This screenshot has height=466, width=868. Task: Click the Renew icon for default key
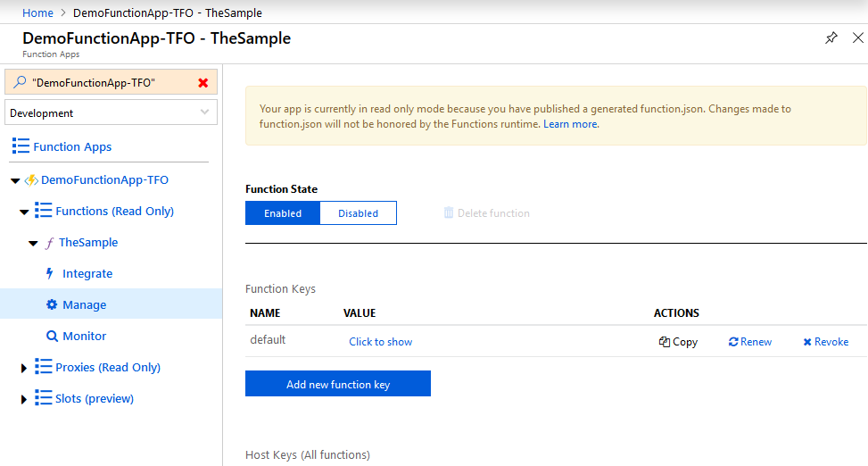(733, 342)
